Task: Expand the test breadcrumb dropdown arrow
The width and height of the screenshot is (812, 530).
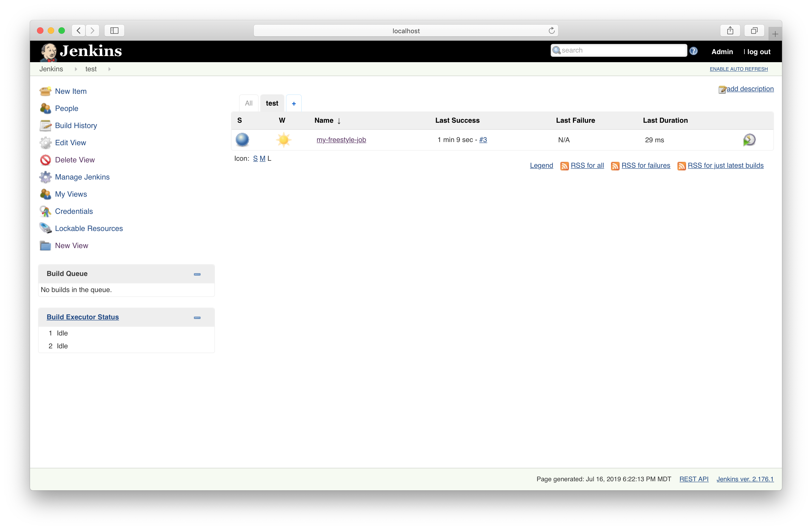Action: pyautogui.click(x=109, y=69)
